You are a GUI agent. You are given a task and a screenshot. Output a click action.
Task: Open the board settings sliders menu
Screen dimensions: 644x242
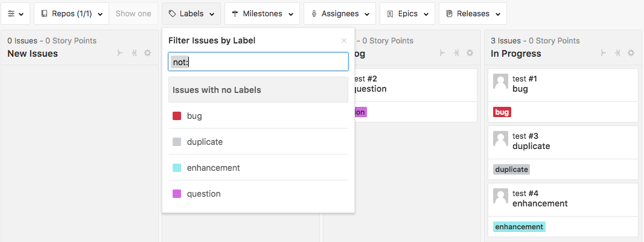(15, 13)
